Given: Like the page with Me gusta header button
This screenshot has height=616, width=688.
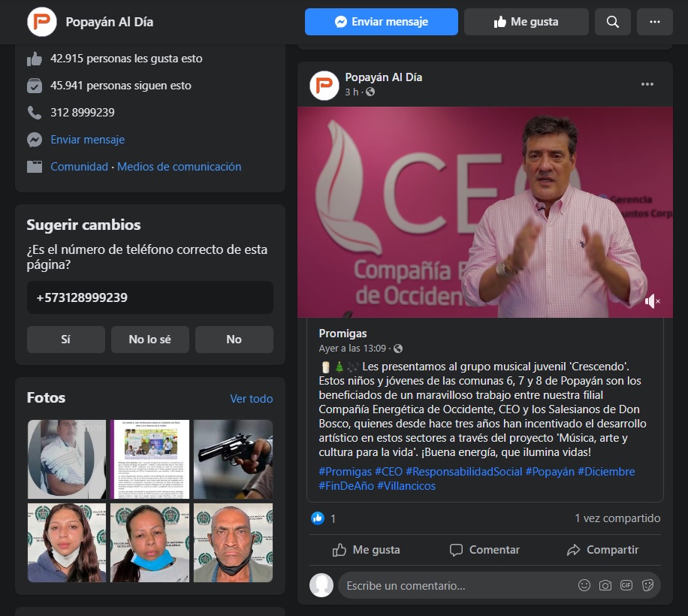Looking at the screenshot, I should [x=526, y=22].
